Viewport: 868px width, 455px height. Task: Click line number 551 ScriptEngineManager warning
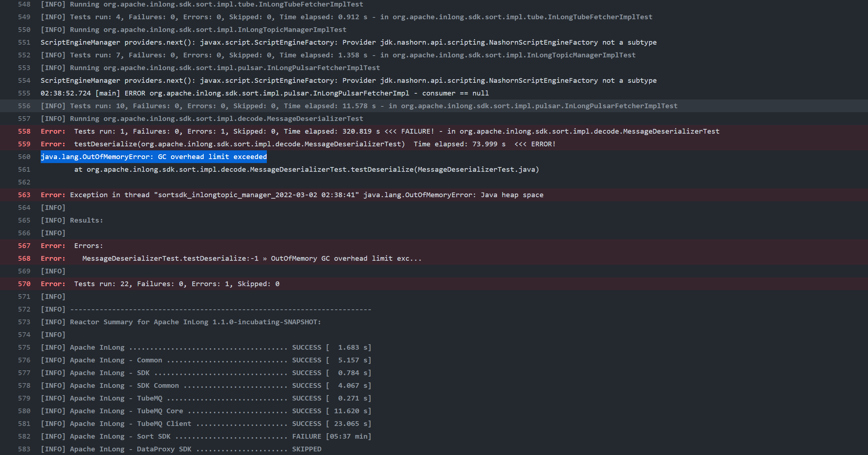pyautogui.click(x=24, y=42)
